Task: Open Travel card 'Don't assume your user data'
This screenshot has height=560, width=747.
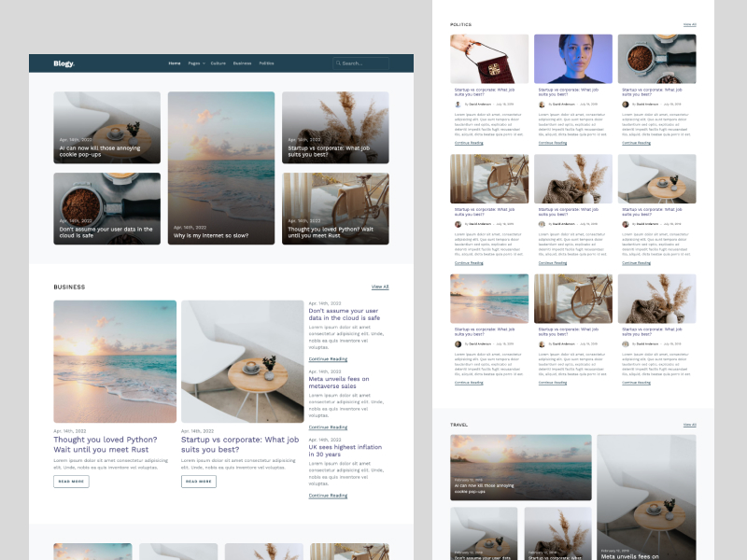Action: (x=484, y=533)
